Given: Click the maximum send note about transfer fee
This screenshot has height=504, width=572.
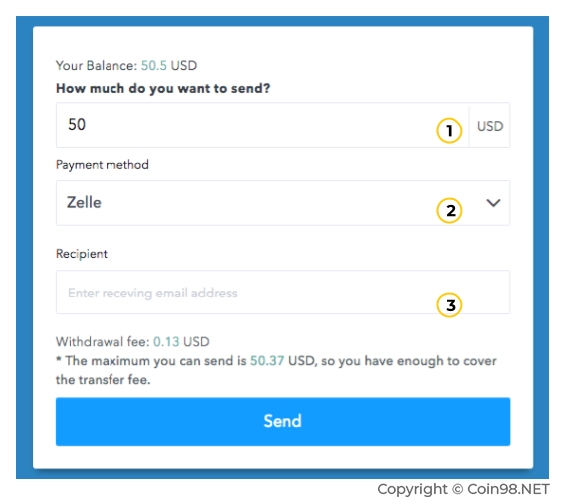Looking at the screenshot, I should coord(276,370).
